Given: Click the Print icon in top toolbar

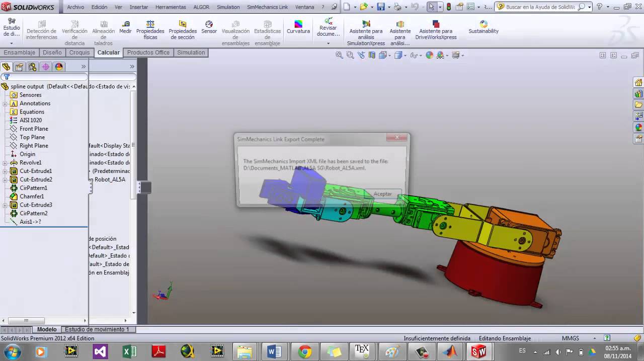Looking at the screenshot, I should coord(397,7).
